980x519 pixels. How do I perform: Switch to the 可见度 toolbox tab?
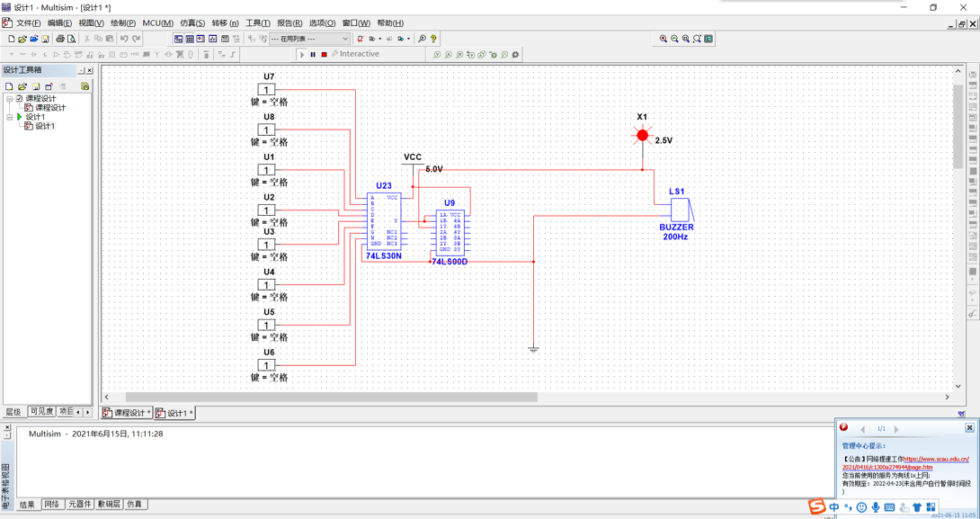42,411
